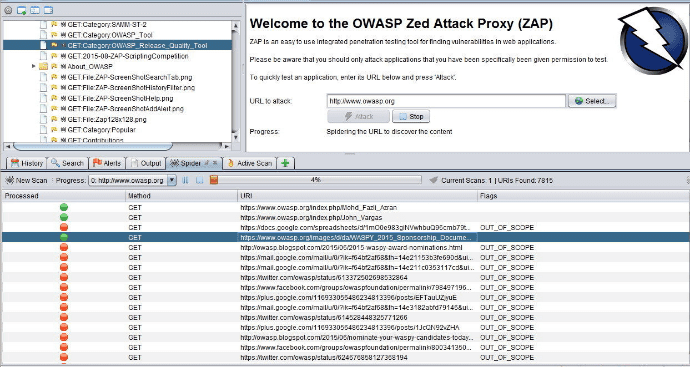690x367 pixels.
Task: Click the red clean-scans icon beside progress bar
Action: 214,180
